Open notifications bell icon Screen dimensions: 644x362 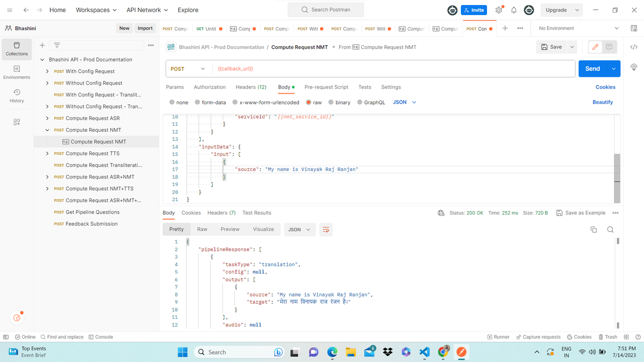click(x=514, y=10)
